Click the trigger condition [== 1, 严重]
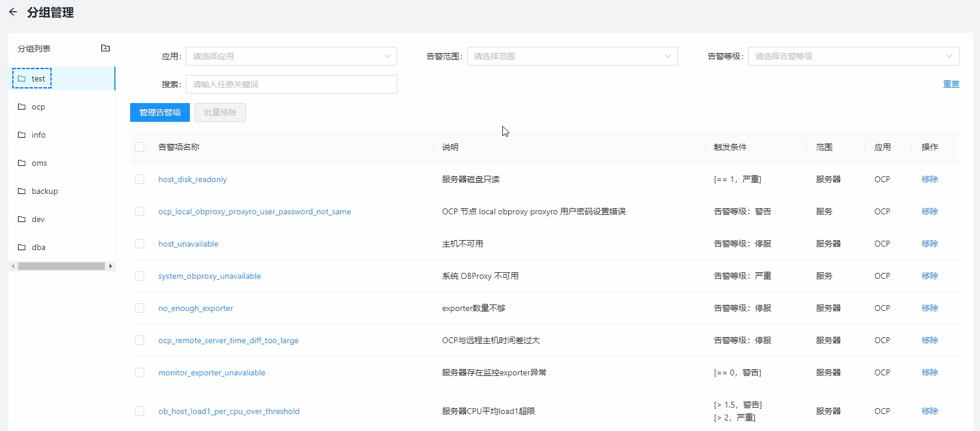 click(x=737, y=179)
